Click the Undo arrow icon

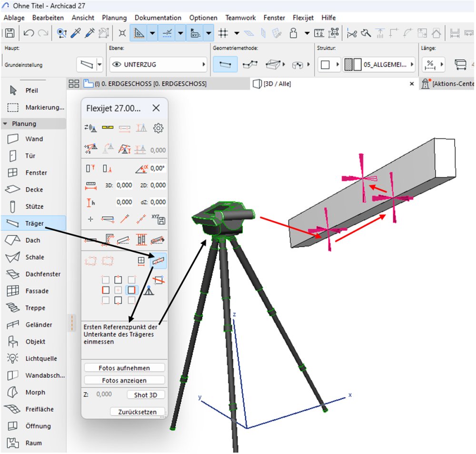click(29, 33)
